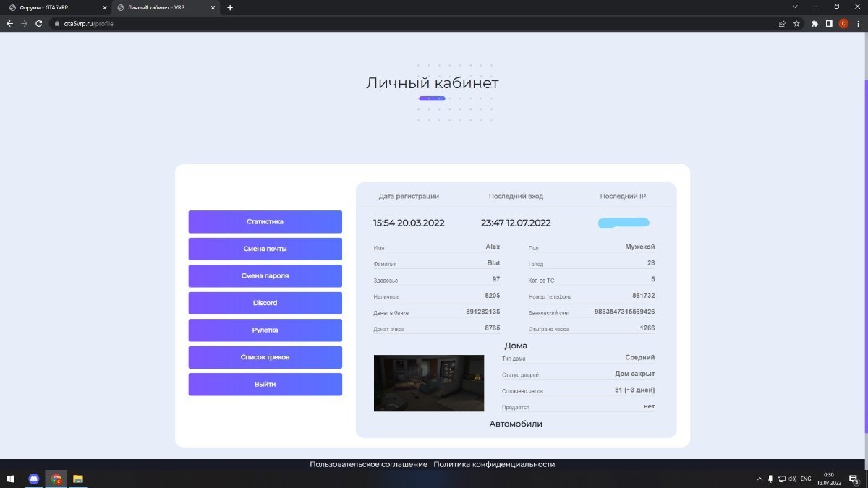
Task: Open Discord from the taskbar
Action: point(33,479)
